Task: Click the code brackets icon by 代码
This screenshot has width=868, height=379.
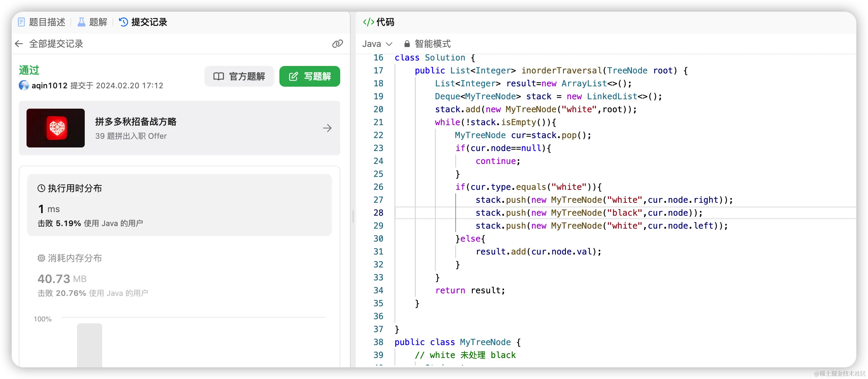Action: [368, 22]
